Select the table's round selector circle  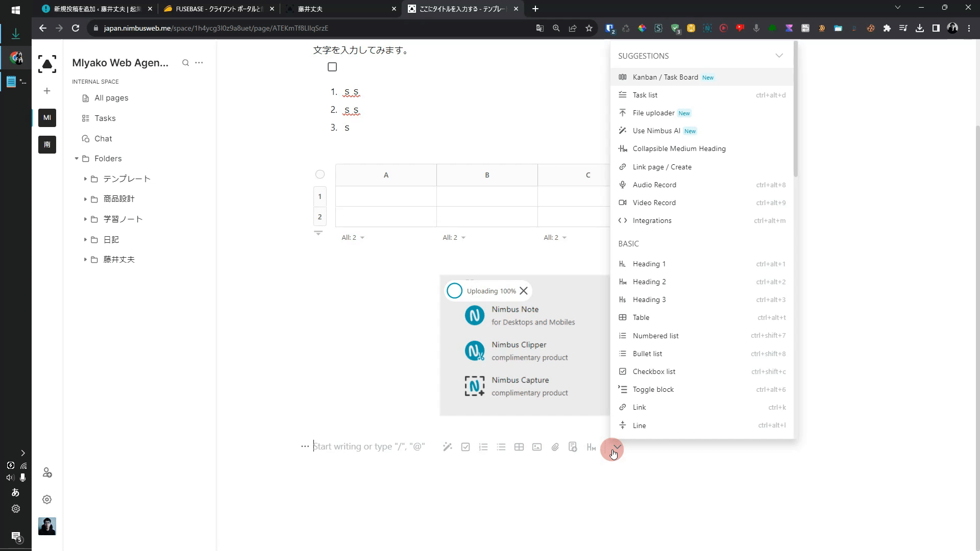coord(320,174)
